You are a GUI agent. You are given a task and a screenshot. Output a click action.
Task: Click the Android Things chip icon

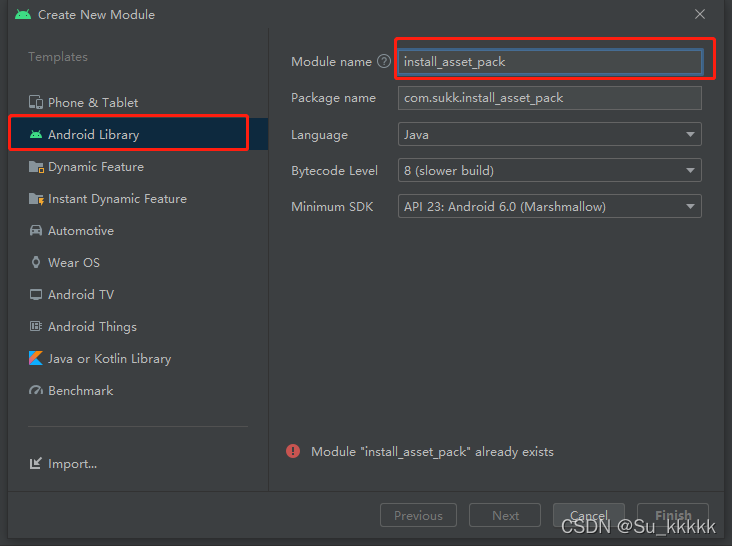(x=36, y=326)
